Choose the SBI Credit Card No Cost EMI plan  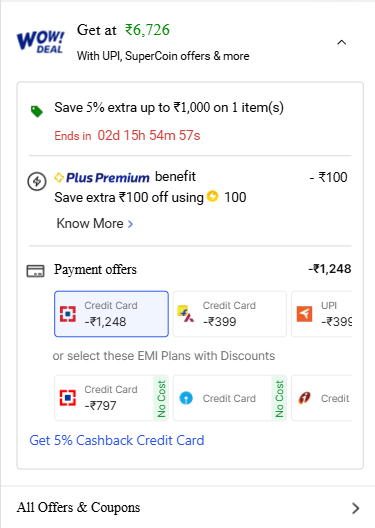point(230,398)
